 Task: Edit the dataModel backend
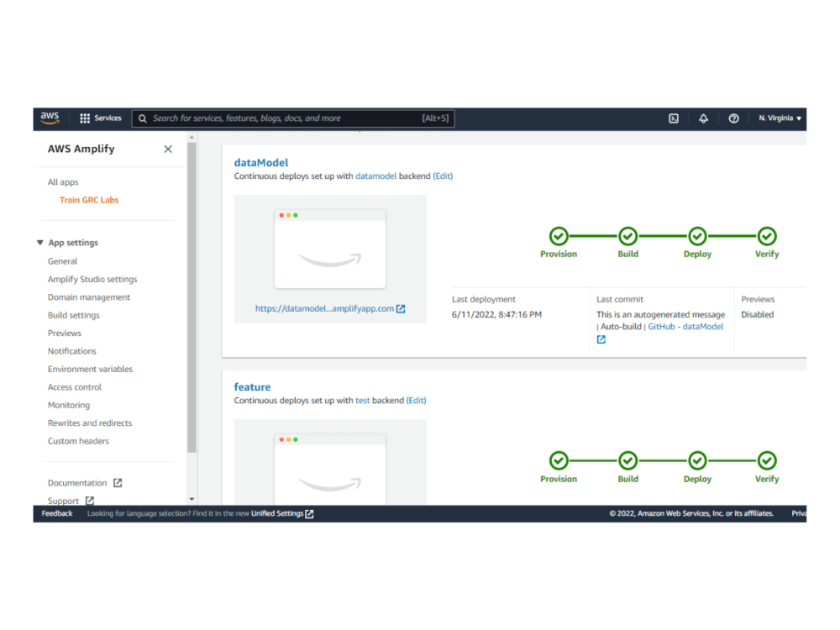click(x=443, y=176)
